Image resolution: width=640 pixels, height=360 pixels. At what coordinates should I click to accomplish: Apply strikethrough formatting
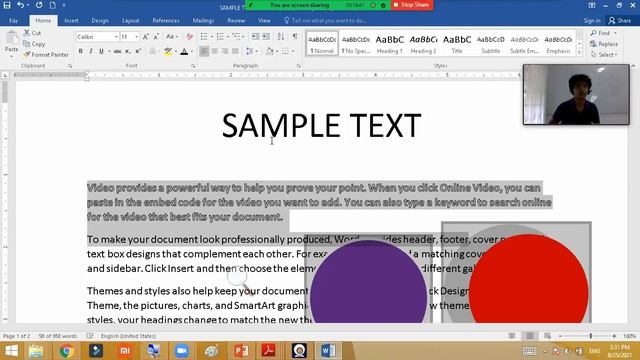point(118,51)
